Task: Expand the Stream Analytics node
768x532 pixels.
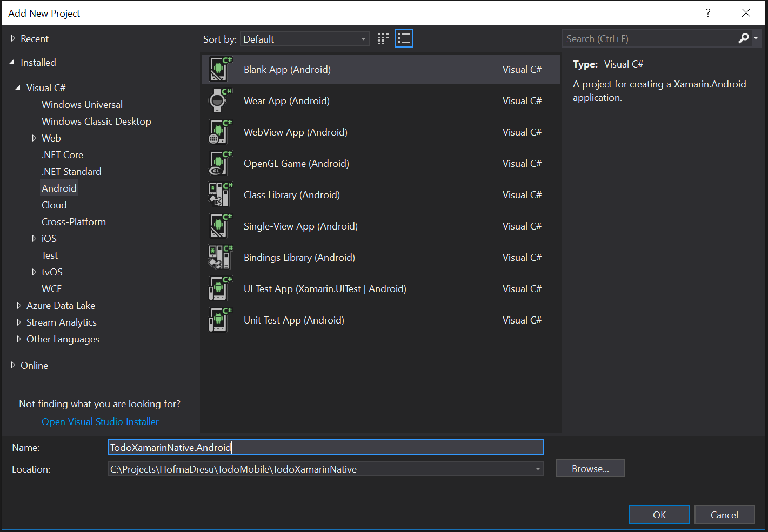Action: pos(18,322)
